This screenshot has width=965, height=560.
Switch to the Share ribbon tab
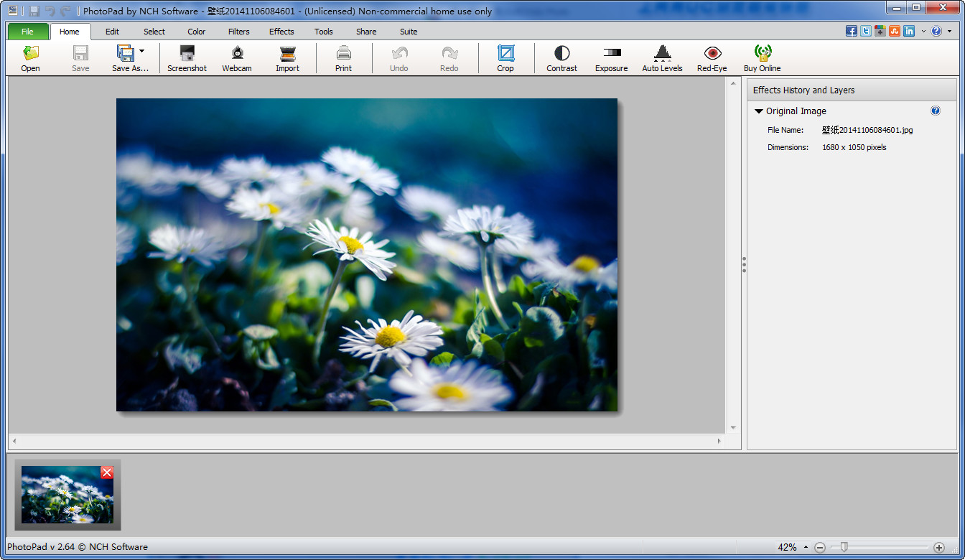click(x=366, y=32)
